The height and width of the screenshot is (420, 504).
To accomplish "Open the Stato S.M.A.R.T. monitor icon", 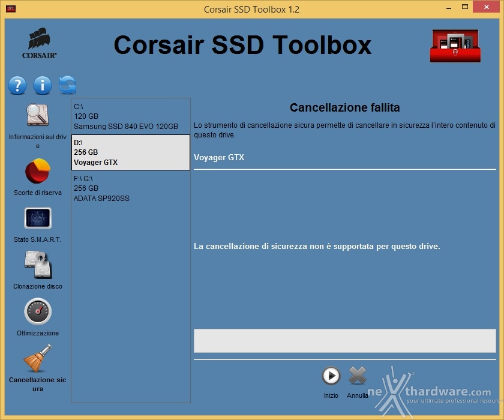I will coord(38,218).
